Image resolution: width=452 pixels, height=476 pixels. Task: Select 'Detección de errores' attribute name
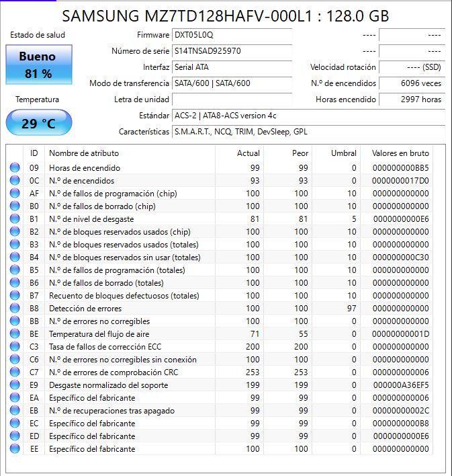[x=85, y=309]
